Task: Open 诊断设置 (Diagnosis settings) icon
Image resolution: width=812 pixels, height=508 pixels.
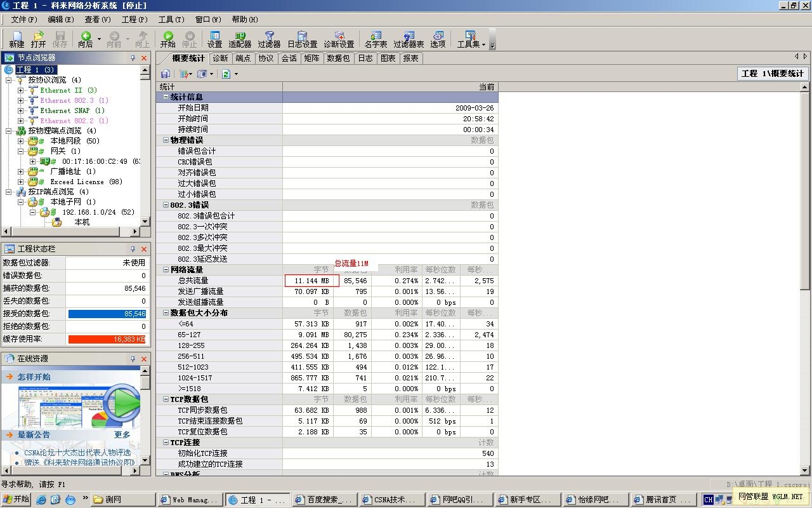Action: tap(339, 39)
